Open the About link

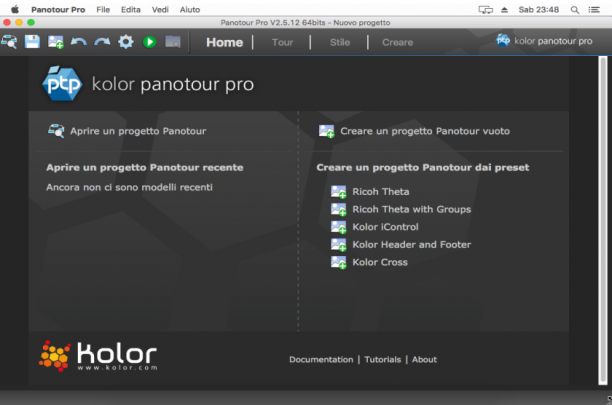click(424, 359)
